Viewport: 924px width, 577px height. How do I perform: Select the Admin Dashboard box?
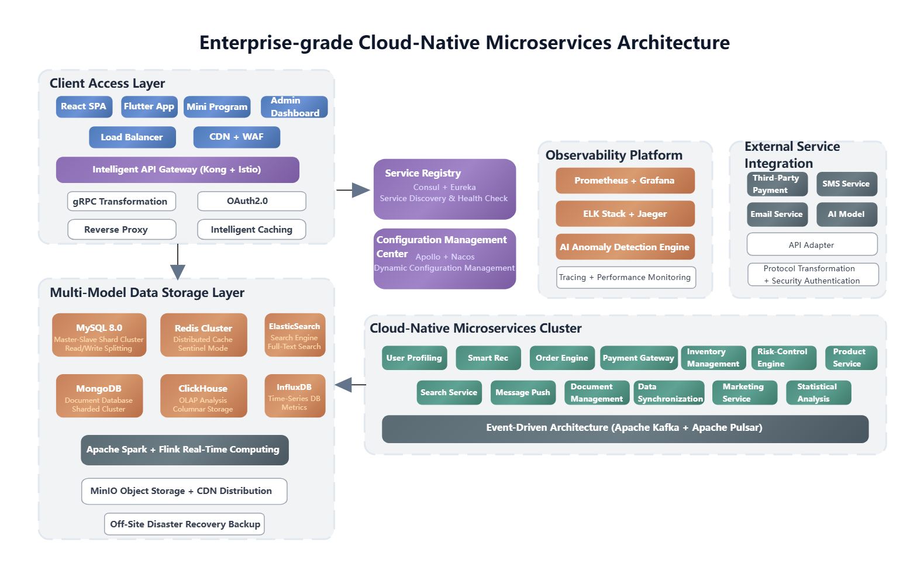coord(294,107)
